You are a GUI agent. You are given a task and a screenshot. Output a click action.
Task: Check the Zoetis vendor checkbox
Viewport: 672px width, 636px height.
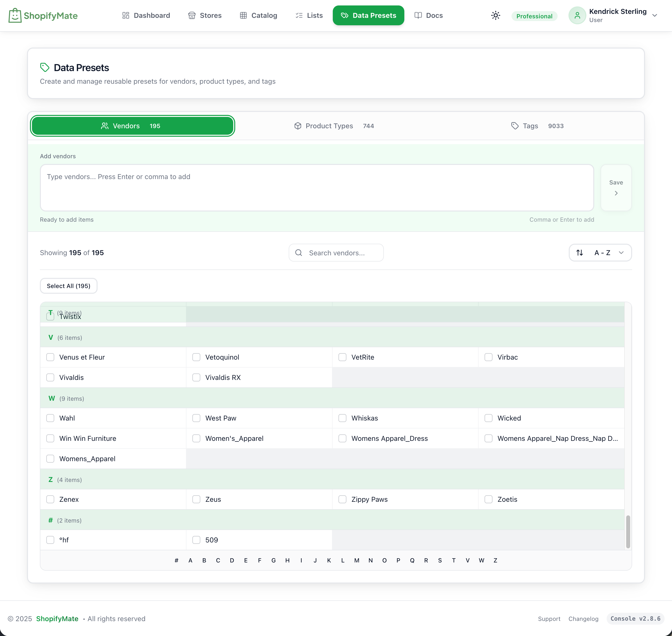(x=488, y=499)
